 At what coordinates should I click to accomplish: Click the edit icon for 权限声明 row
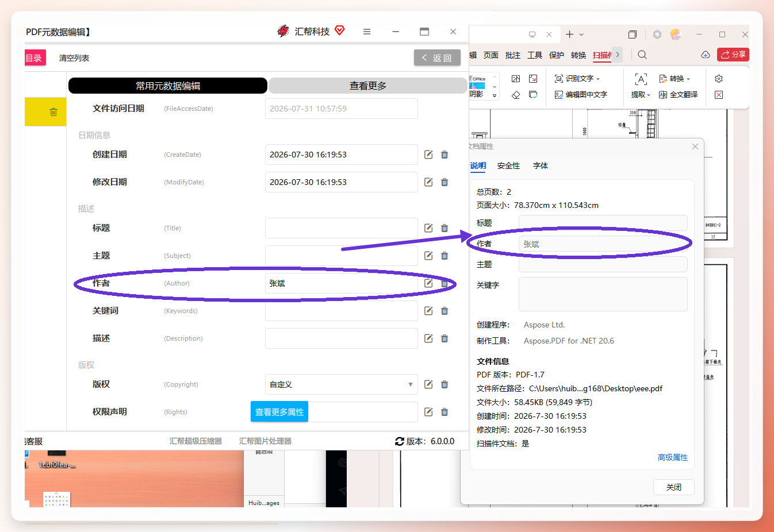[x=428, y=412]
